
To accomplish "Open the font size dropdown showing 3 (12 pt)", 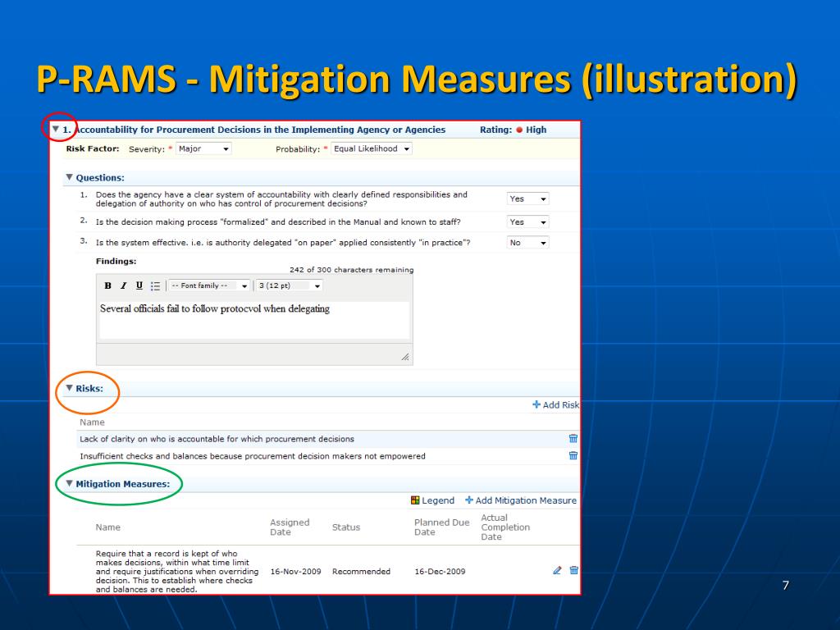I will 289,285.
